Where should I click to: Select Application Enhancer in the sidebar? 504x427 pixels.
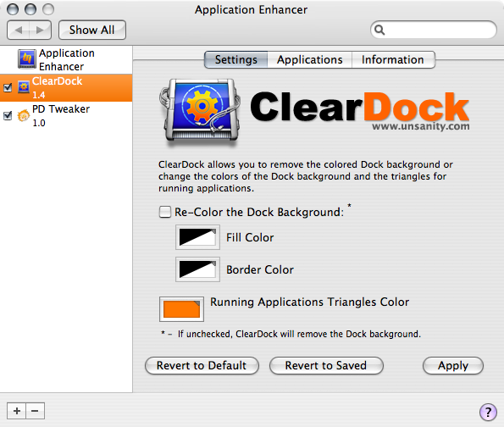coord(67,59)
